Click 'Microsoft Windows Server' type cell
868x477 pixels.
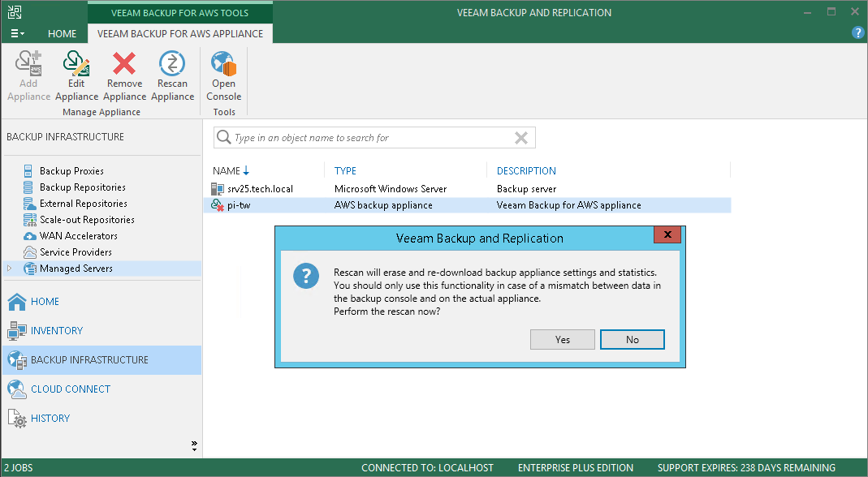(x=391, y=189)
